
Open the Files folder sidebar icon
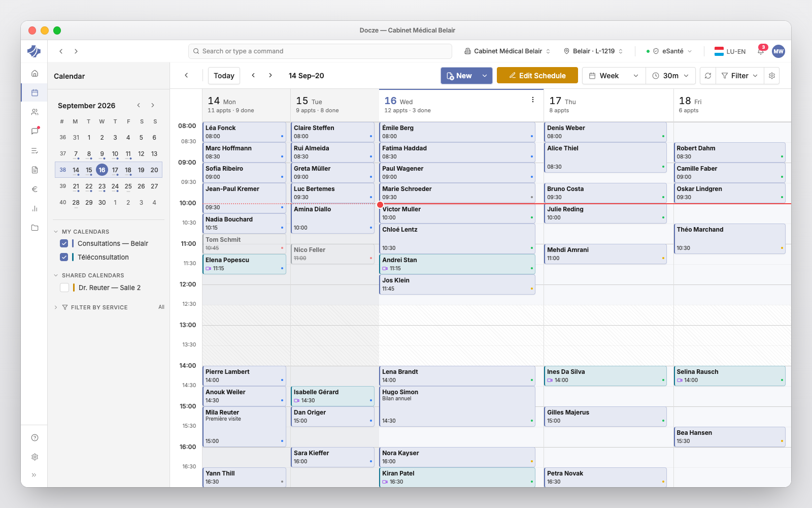point(35,228)
